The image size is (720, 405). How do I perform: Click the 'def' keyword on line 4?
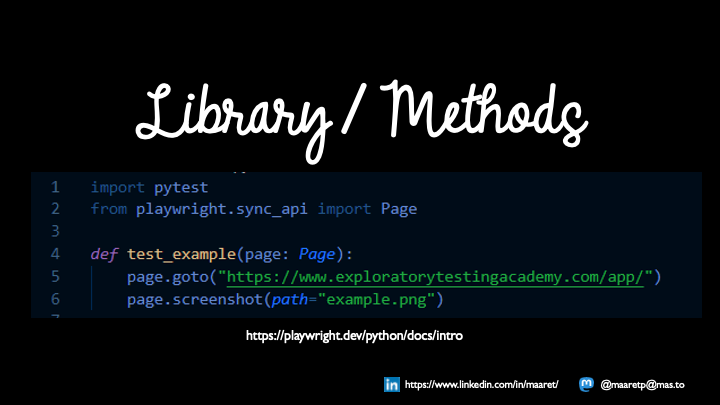pos(104,254)
